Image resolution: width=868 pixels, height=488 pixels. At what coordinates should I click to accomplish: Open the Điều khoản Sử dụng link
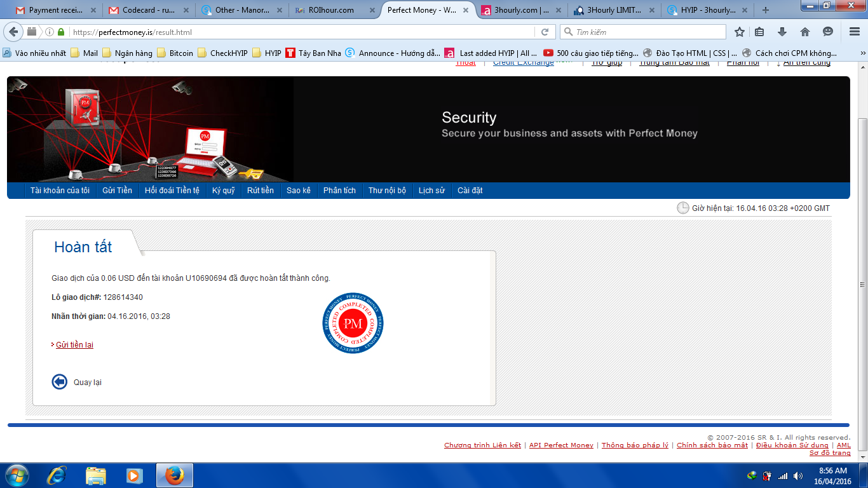click(792, 445)
